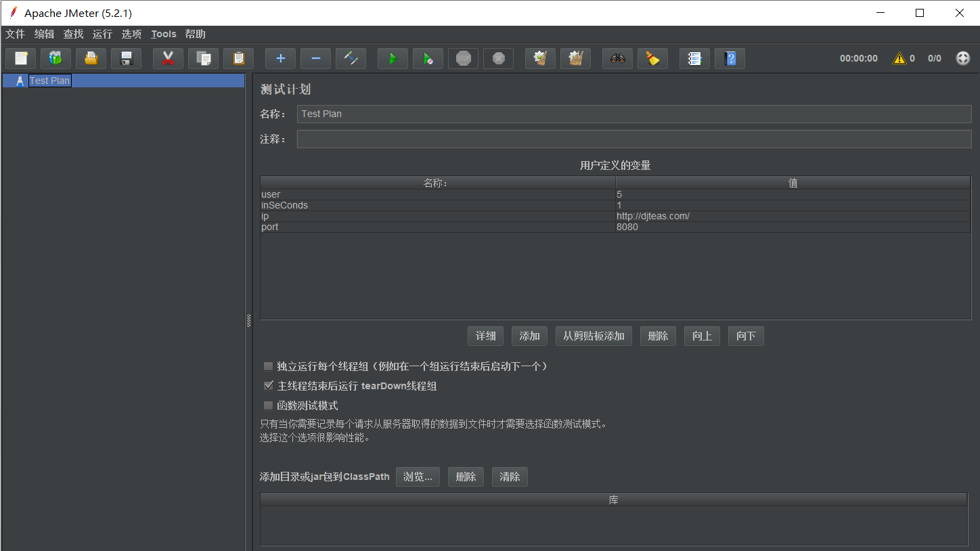Select the inSeConds variable name cell
The width and height of the screenshot is (980, 551).
pos(438,205)
